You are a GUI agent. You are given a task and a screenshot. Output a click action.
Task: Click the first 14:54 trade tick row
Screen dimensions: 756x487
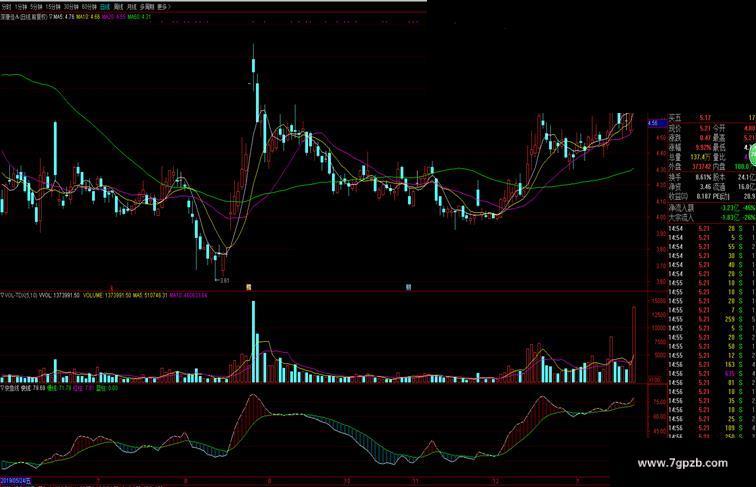coord(712,229)
